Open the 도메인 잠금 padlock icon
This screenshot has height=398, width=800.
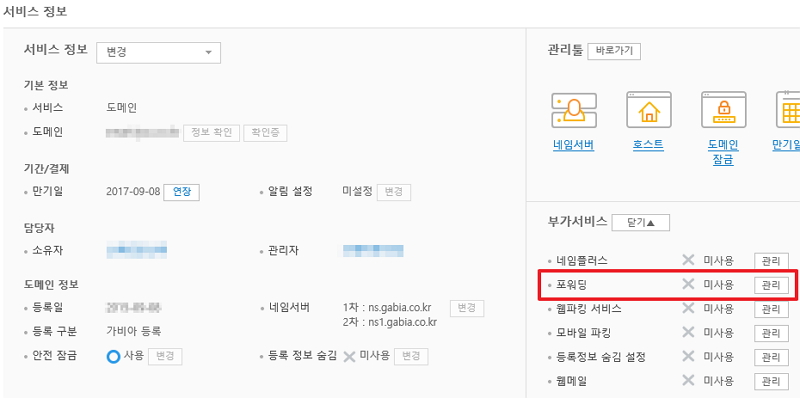point(723,110)
